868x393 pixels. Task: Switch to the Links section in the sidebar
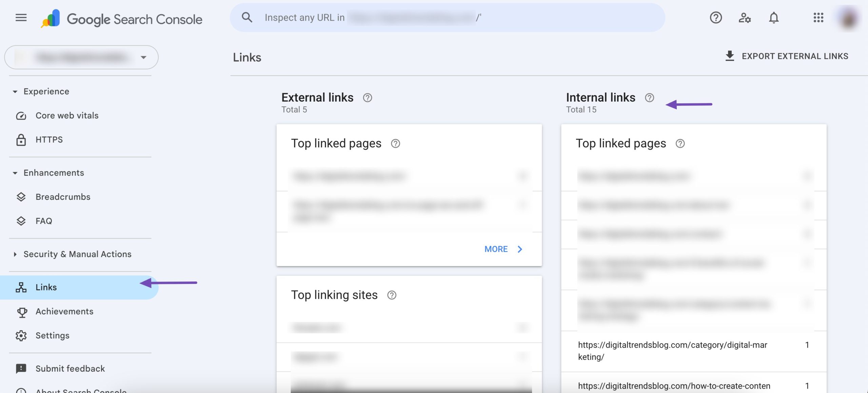click(x=46, y=287)
